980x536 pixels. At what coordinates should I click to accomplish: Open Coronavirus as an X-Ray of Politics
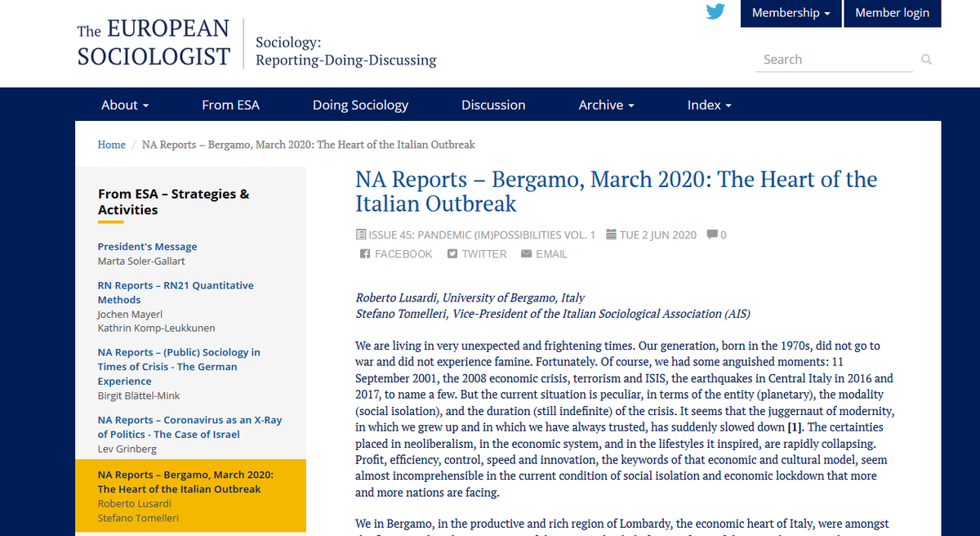tap(189, 427)
